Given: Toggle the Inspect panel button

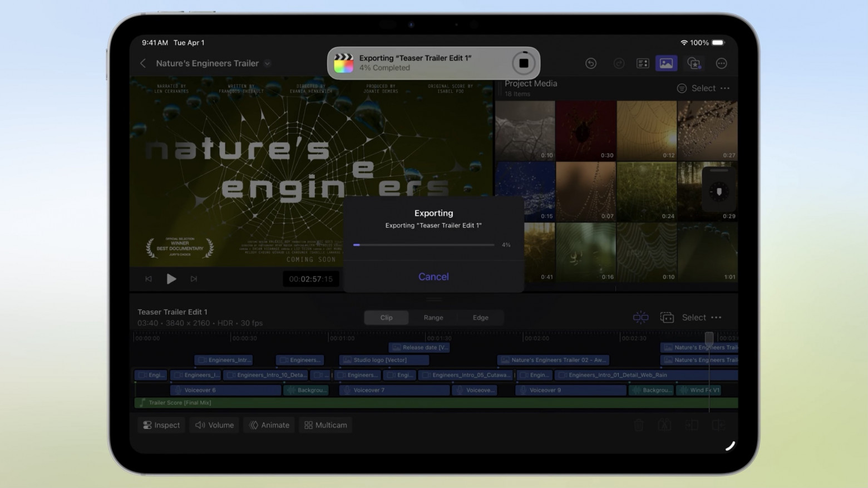Looking at the screenshot, I should pyautogui.click(x=161, y=425).
